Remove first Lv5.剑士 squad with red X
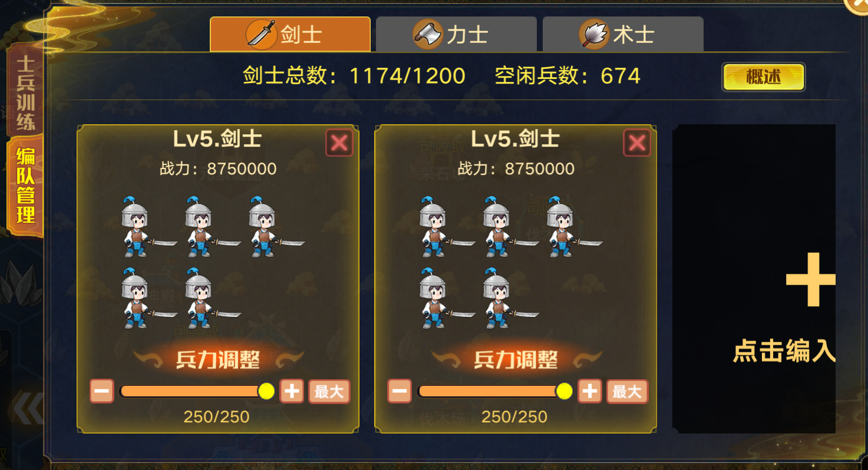 (339, 143)
